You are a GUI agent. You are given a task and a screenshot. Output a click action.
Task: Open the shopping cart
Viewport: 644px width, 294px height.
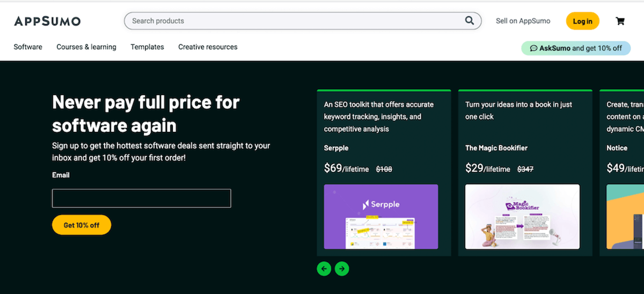click(x=620, y=21)
